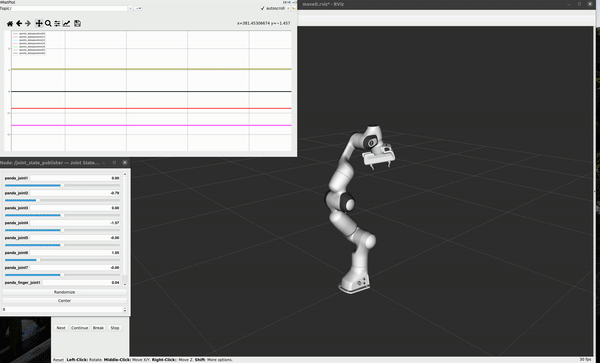This screenshot has height=363, width=600.
Task: Save the plot figure with floppy icon
Action: tap(77, 24)
